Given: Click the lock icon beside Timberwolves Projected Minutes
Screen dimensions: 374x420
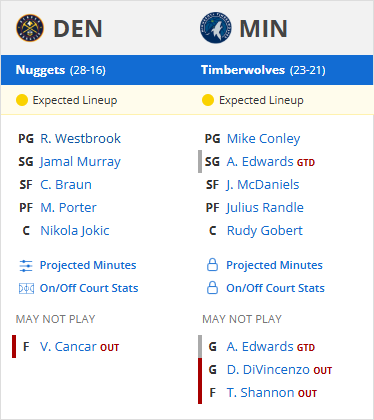Looking at the screenshot, I should [212, 265].
